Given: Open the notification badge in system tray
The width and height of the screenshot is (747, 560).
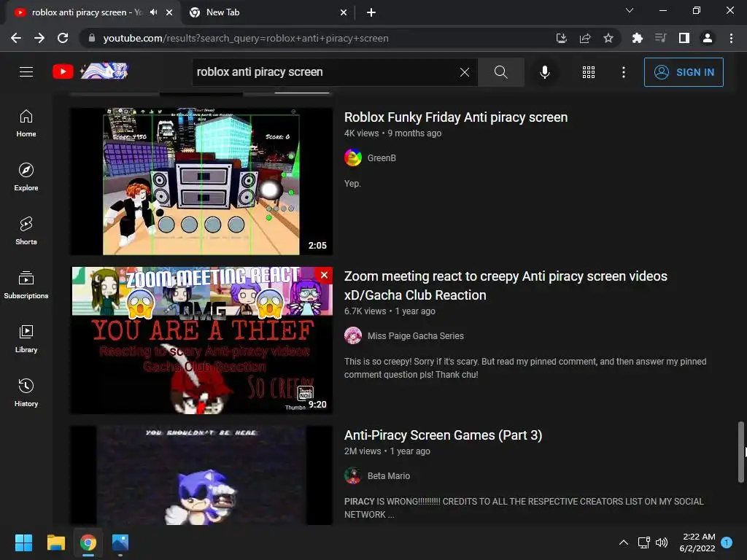Looking at the screenshot, I should (727, 542).
